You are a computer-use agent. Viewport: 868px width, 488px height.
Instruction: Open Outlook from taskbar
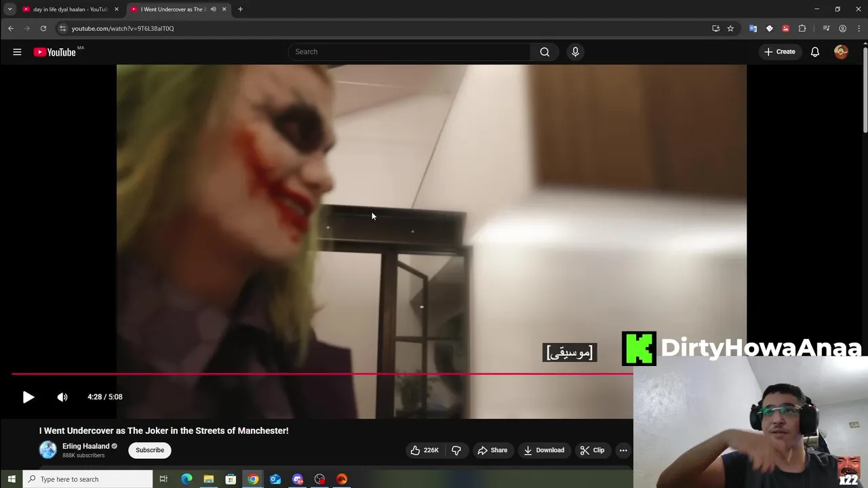pos(275,479)
